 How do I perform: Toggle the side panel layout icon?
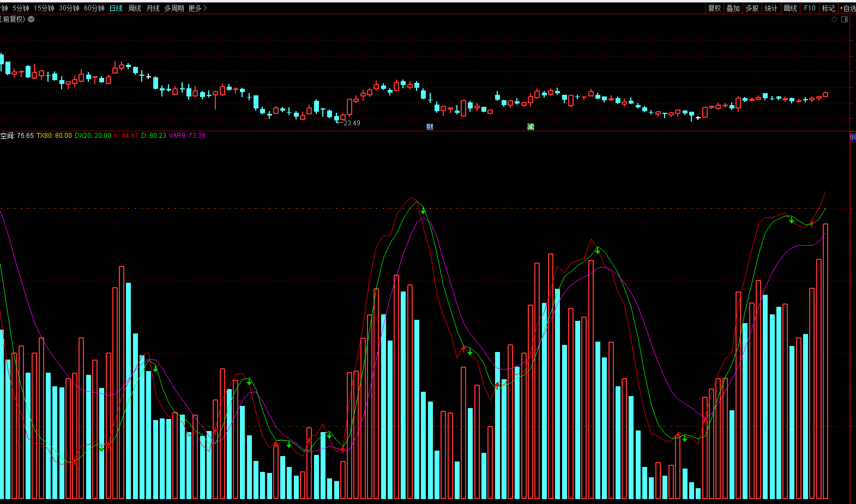845,20
